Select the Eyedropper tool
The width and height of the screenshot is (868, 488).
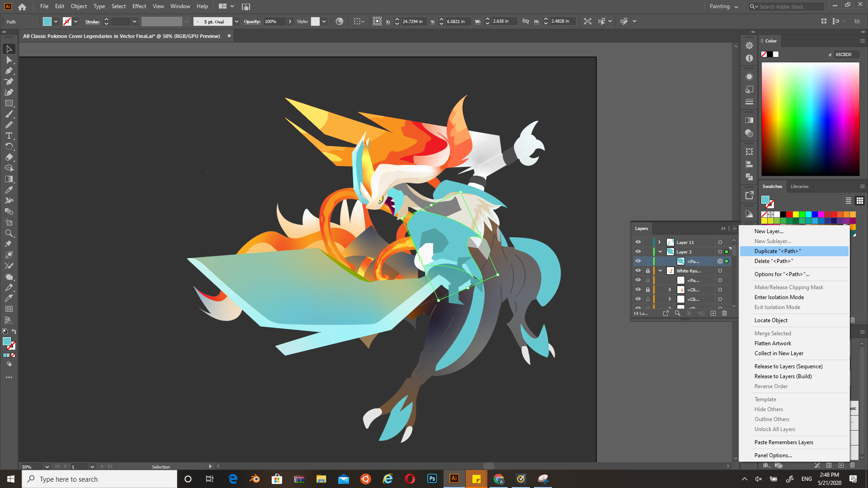click(x=9, y=190)
